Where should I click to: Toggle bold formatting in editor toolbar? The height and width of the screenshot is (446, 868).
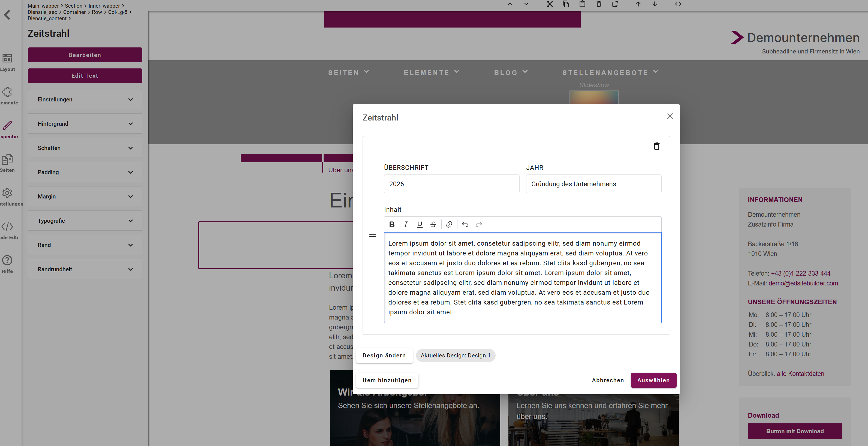click(x=392, y=224)
